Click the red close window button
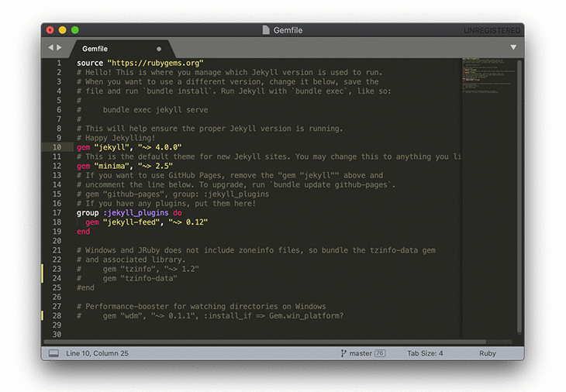 pos(50,30)
